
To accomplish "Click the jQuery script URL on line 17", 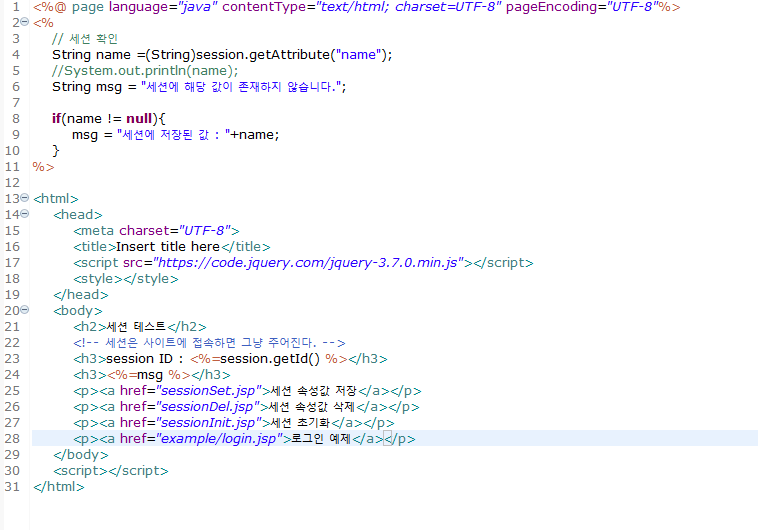I will (x=308, y=263).
